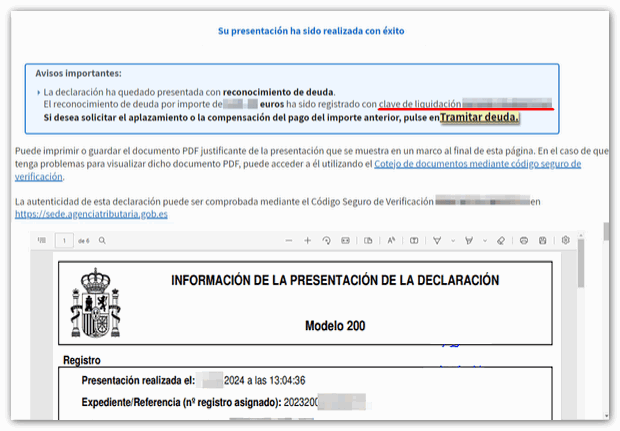The width and height of the screenshot is (620, 431).
Task: Select the eraser tool
Action: tap(500, 241)
